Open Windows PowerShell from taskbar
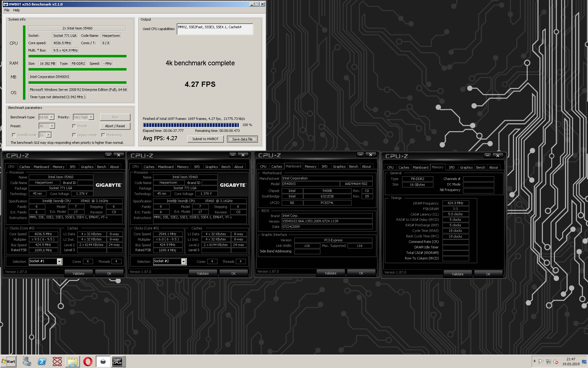This screenshot has height=368, width=588. [x=42, y=362]
